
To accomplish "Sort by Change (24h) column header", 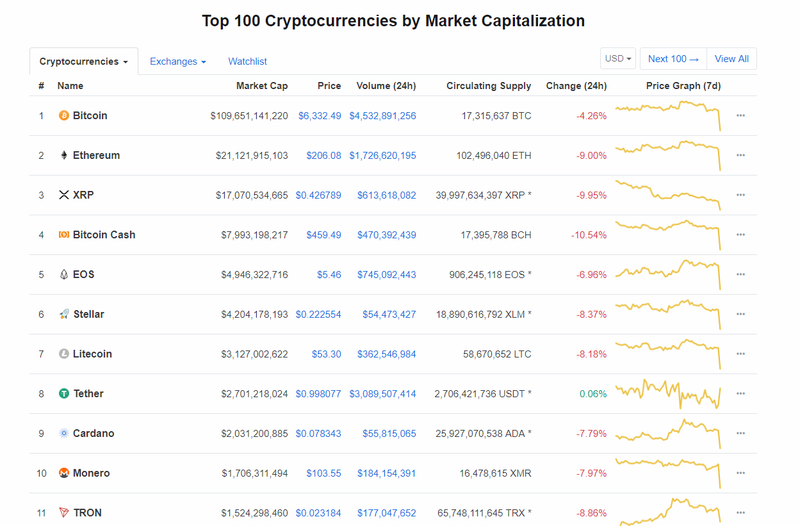I will click(x=577, y=86).
